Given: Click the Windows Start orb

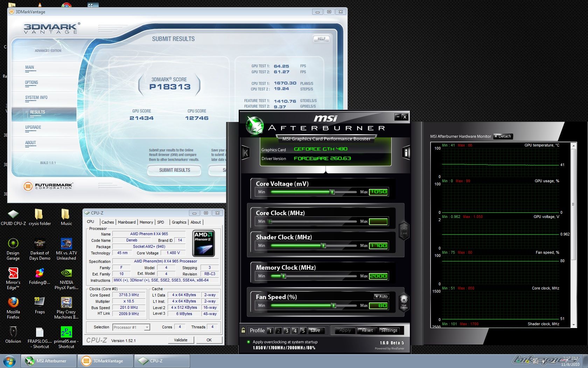Looking at the screenshot, I should (9, 361).
